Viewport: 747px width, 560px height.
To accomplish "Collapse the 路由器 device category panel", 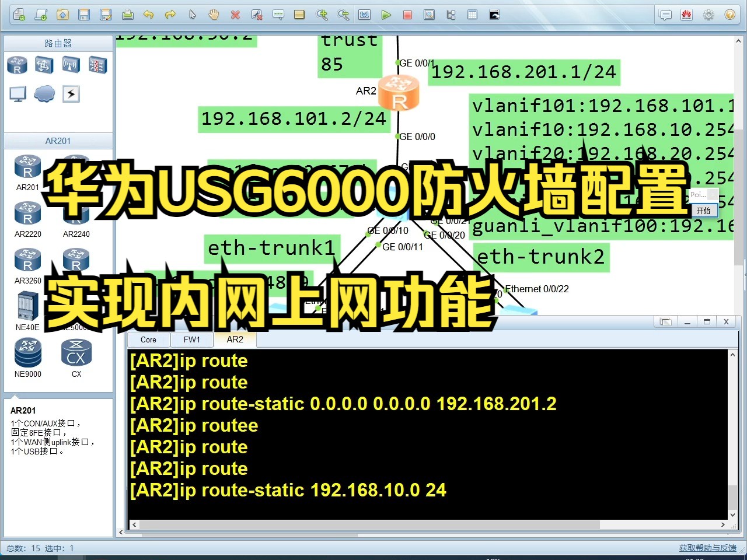I will [58, 43].
